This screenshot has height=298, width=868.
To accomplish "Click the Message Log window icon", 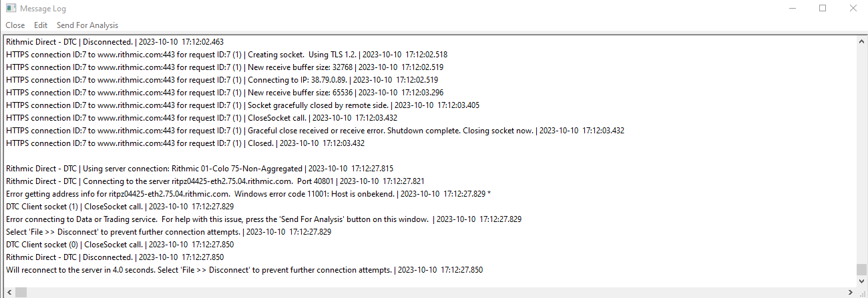I will pos(11,9).
